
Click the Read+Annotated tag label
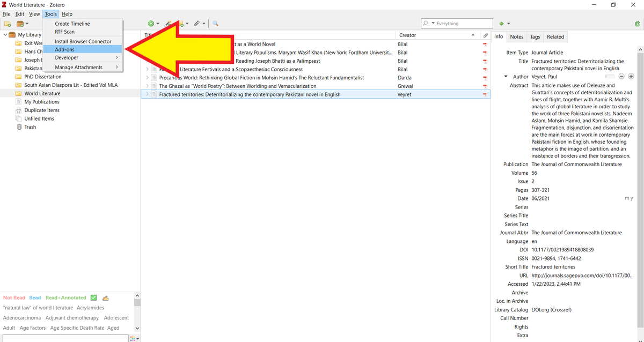(x=65, y=298)
